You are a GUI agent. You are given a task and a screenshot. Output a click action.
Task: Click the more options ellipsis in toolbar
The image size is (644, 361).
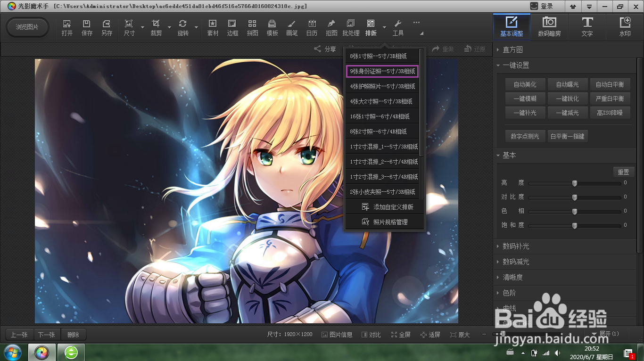tap(416, 23)
